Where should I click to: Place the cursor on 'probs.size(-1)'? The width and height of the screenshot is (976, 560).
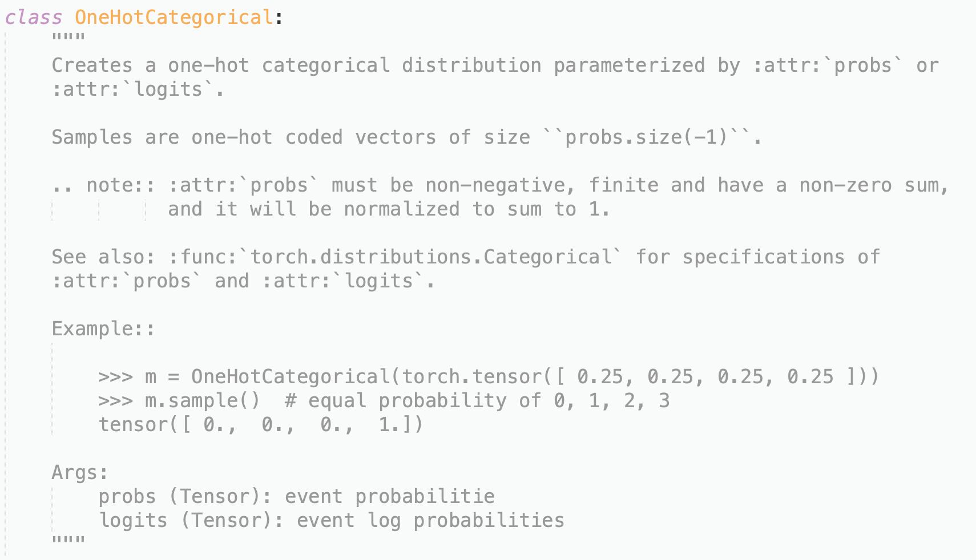tap(646, 137)
